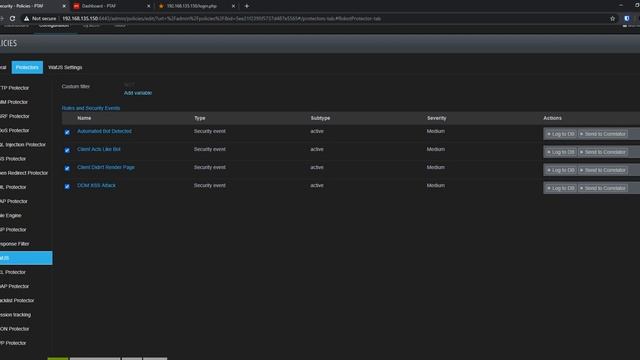
Task: Click the Rules and Security Events heading
Action: click(x=91, y=108)
